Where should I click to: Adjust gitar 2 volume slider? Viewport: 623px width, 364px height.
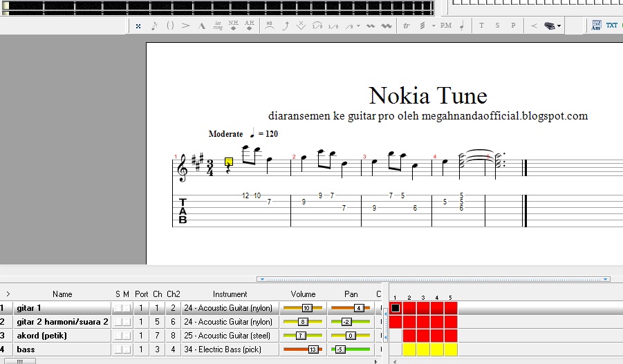pos(303,322)
